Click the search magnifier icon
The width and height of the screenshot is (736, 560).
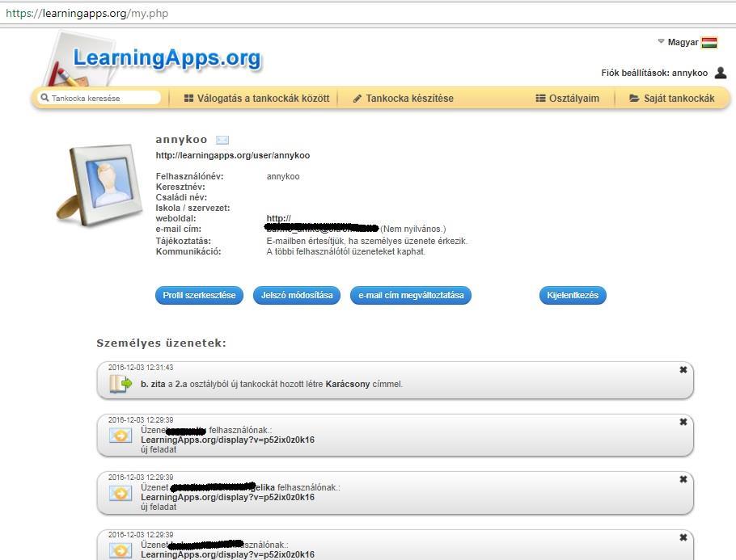coord(44,98)
